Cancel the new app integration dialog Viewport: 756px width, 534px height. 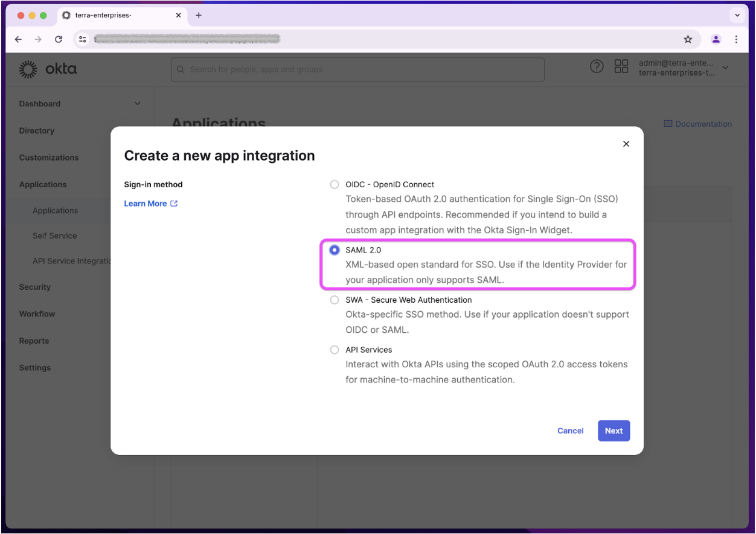click(x=570, y=431)
